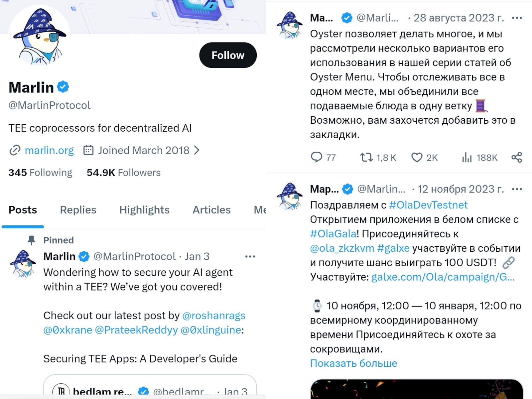View the 54.9K Followers list
Image resolution: width=532 pixels, height=399 pixels.
(x=123, y=173)
